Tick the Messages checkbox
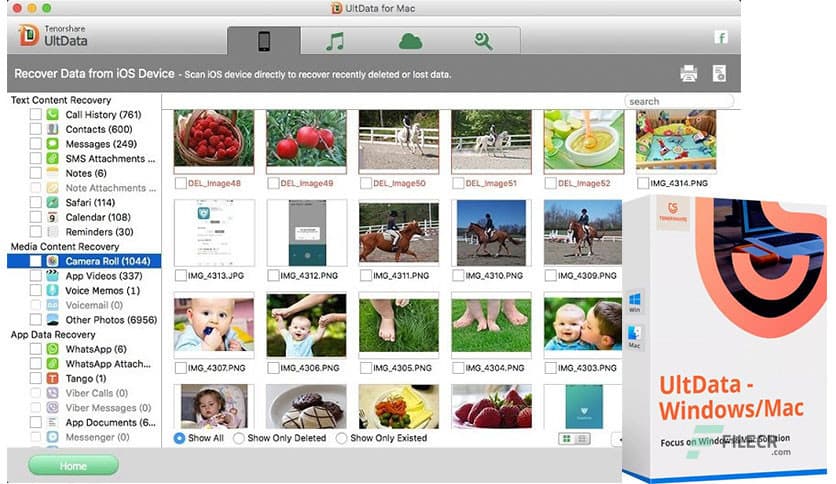This screenshot has height=484, width=836. pos(36,143)
